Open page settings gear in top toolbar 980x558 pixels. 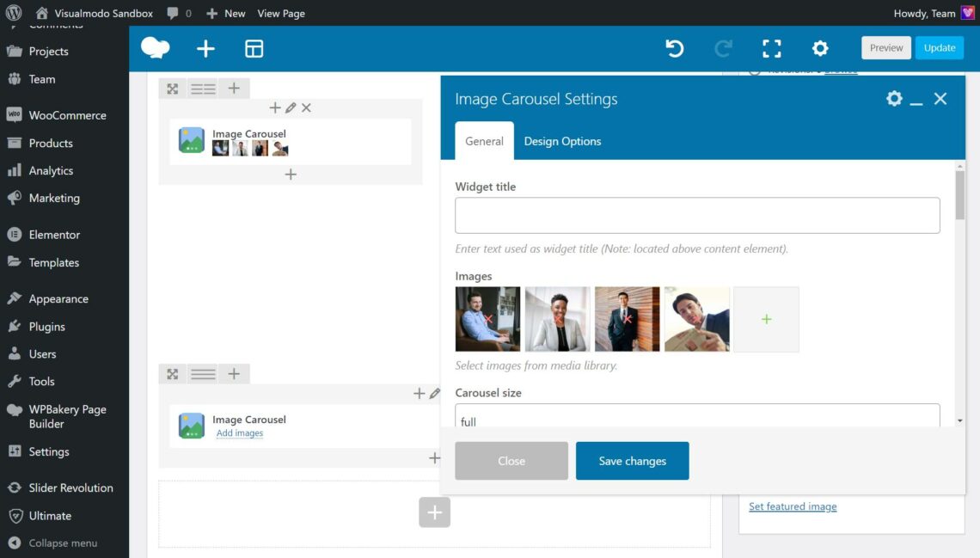[820, 49]
